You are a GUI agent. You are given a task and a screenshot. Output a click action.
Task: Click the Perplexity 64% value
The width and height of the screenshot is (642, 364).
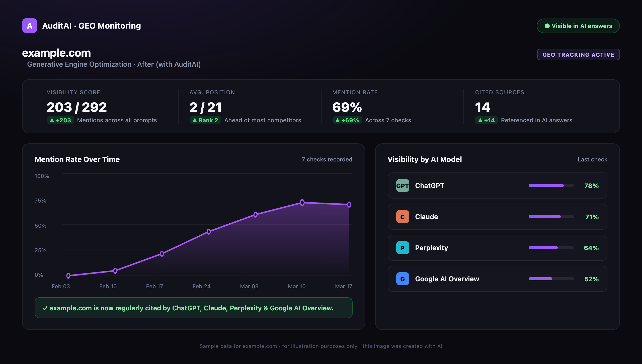click(591, 248)
